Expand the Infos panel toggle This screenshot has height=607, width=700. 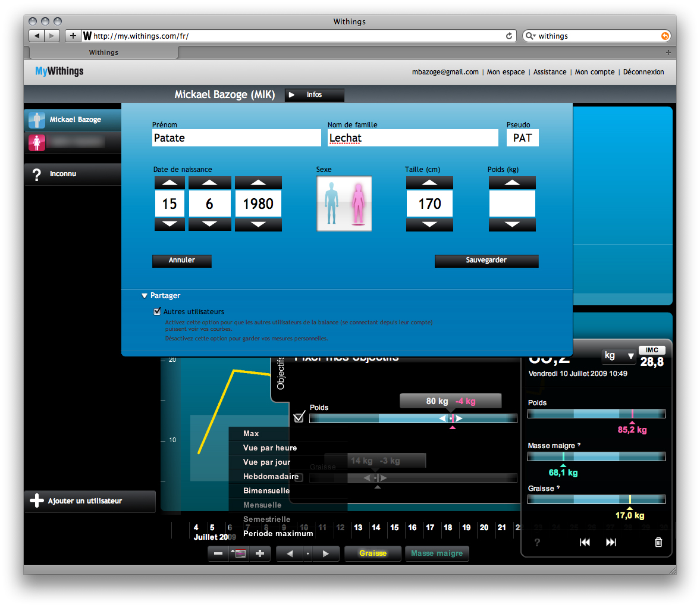point(314,95)
